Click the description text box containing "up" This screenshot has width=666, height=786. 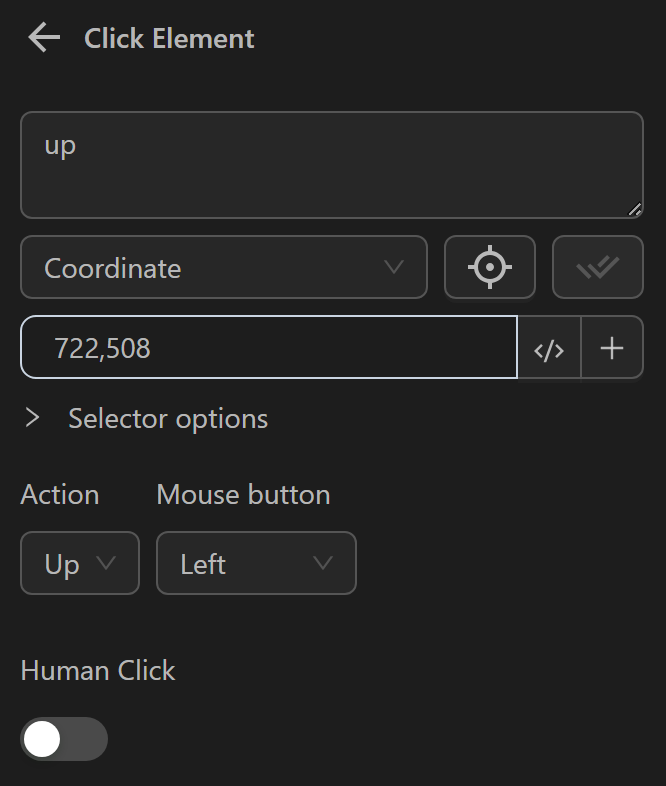331,165
